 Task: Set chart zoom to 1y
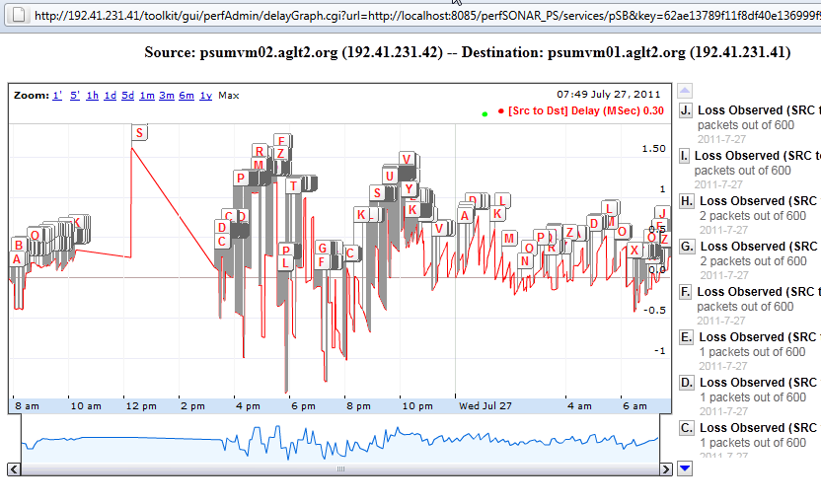[206, 96]
